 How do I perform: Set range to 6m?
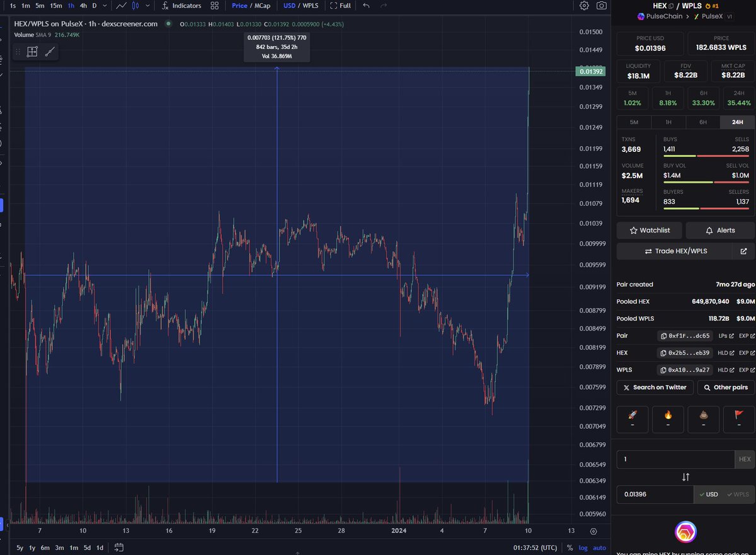pyautogui.click(x=45, y=547)
